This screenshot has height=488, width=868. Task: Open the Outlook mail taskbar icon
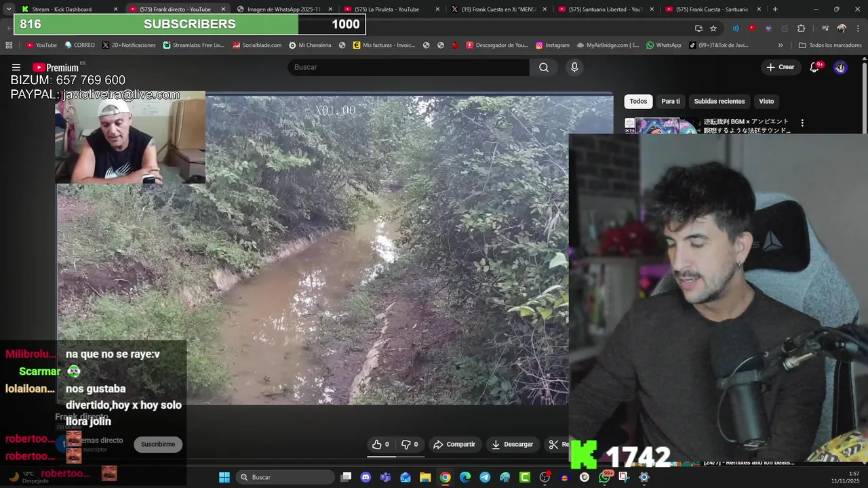coord(406,477)
